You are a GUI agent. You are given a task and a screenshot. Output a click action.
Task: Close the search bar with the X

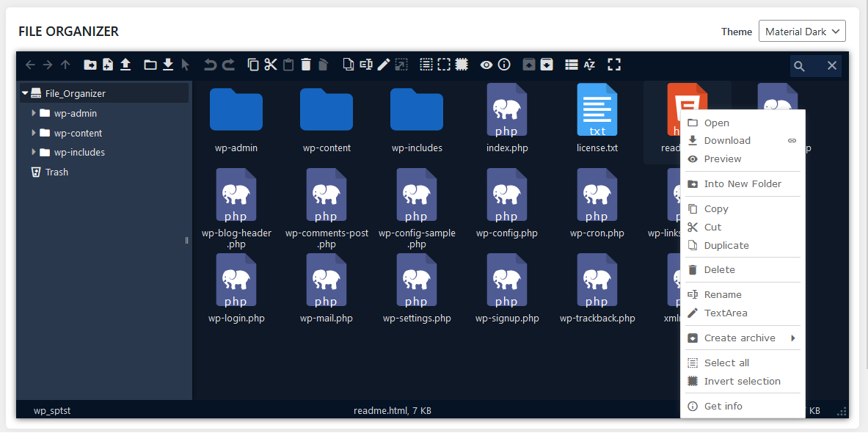[x=831, y=65]
